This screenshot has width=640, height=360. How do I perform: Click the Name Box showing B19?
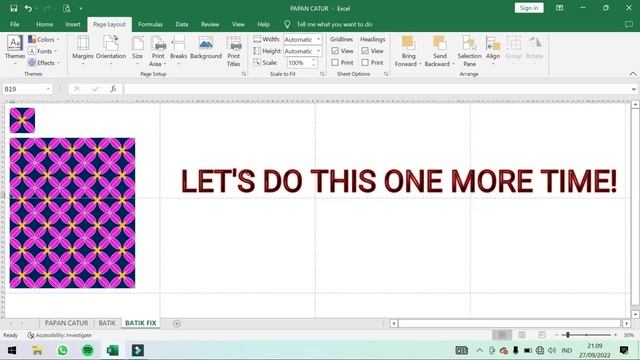(x=27, y=89)
